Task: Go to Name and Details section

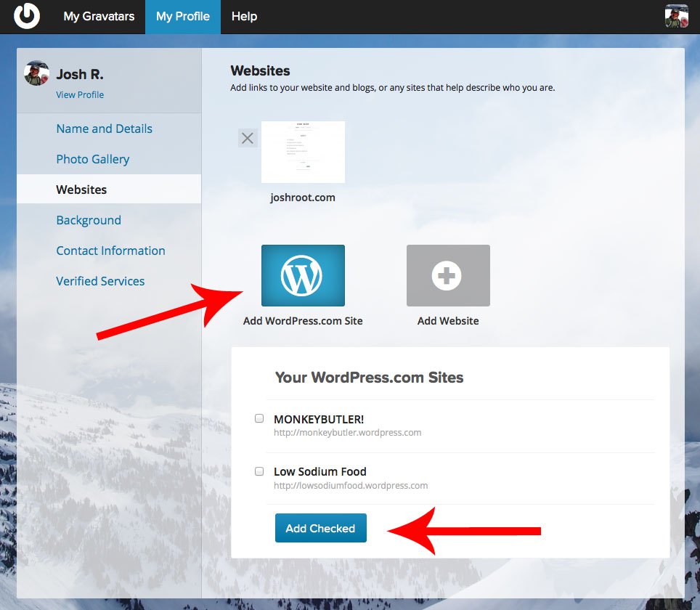Action: [105, 129]
